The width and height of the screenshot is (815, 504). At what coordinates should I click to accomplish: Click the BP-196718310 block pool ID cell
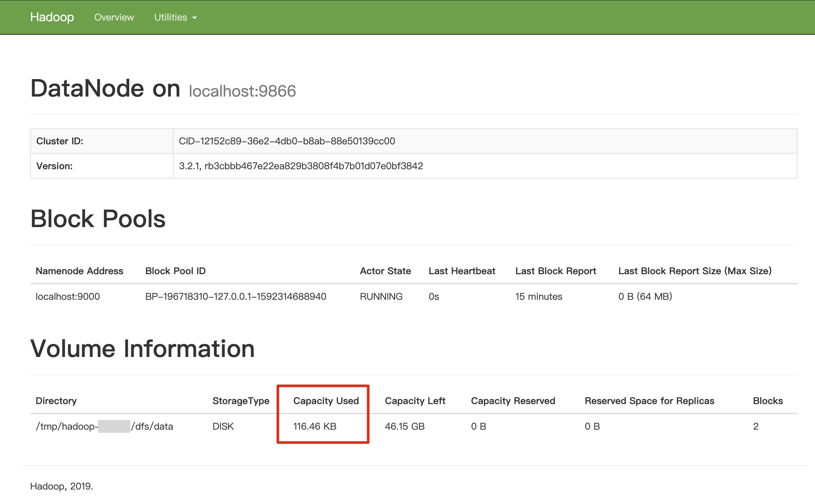click(x=236, y=296)
